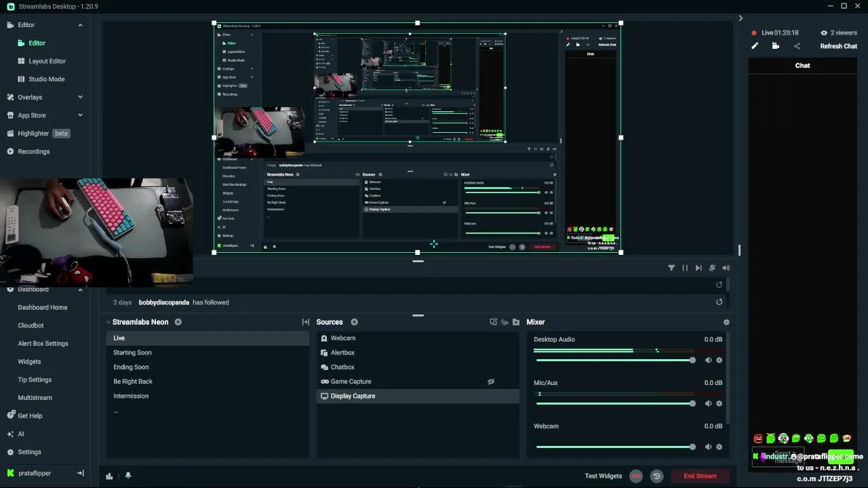The width and height of the screenshot is (868, 488).
Task: Open mixer advanced settings gear
Action: pos(726,322)
